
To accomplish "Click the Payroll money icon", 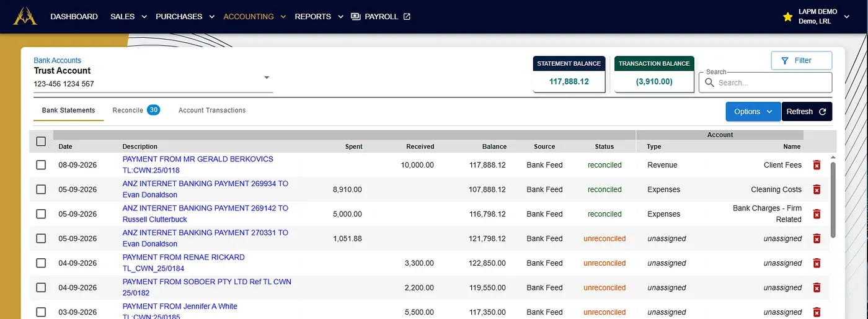I will click(x=356, y=17).
